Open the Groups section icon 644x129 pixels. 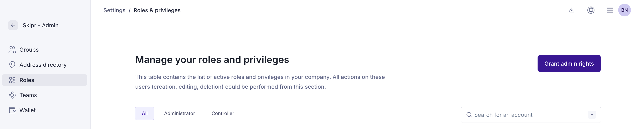tap(12, 49)
